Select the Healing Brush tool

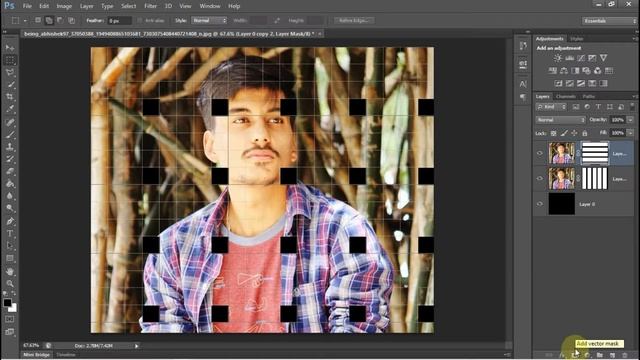click(10, 122)
